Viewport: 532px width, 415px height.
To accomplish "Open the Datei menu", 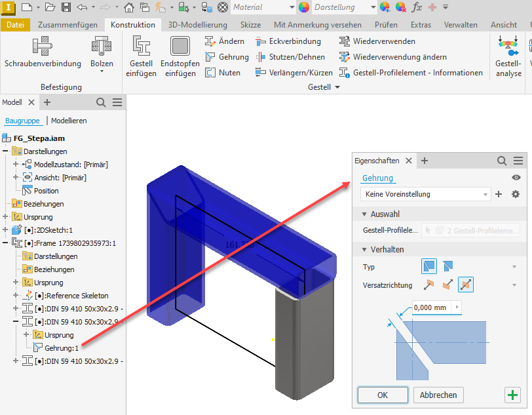I will tap(15, 25).
